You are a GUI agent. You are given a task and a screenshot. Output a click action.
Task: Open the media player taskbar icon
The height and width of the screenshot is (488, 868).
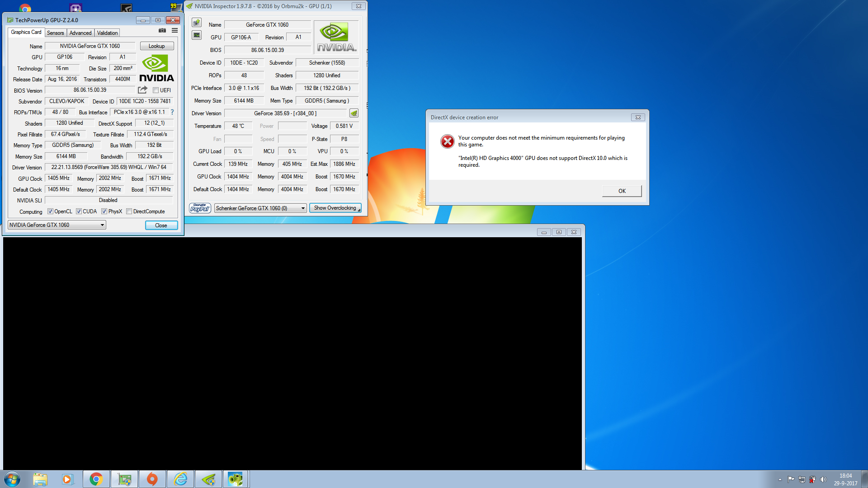pos(67,479)
